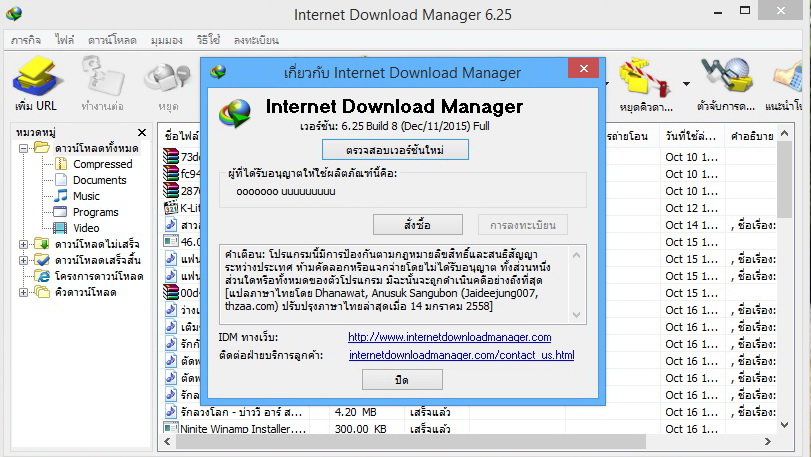Image resolution: width=811 pixels, height=457 pixels.
Task: Open the วิธีใช้ menu
Action: pyautogui.click(x=208, y=40)
